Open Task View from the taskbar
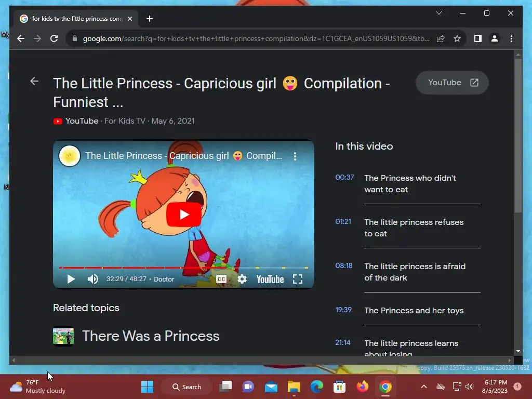This screenshot has width=532, height=399. tap(225, 387)
